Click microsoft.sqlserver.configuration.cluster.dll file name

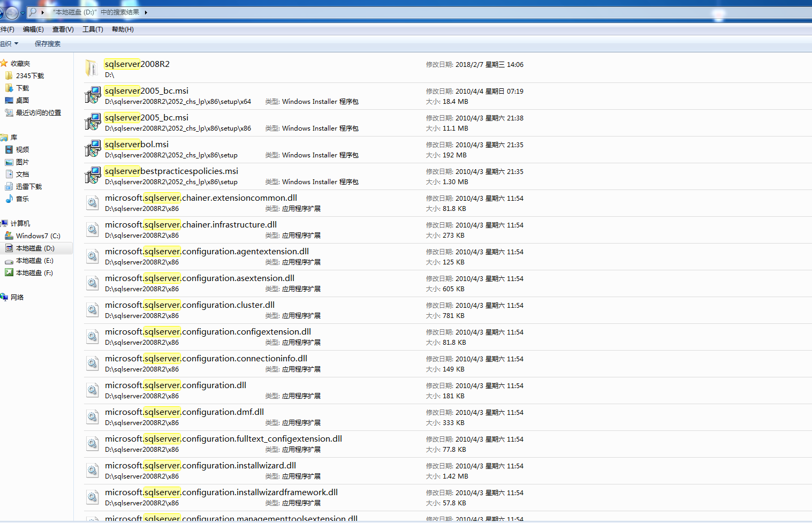189,305
